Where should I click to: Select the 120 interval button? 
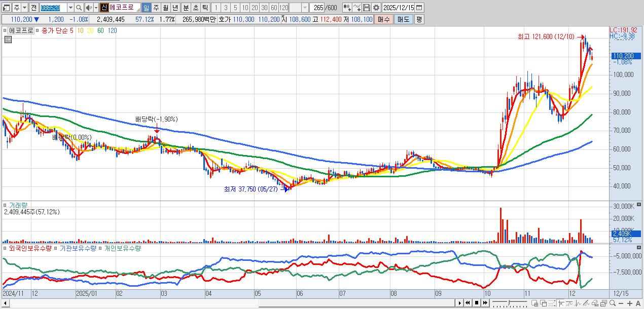tap(283, 8)
